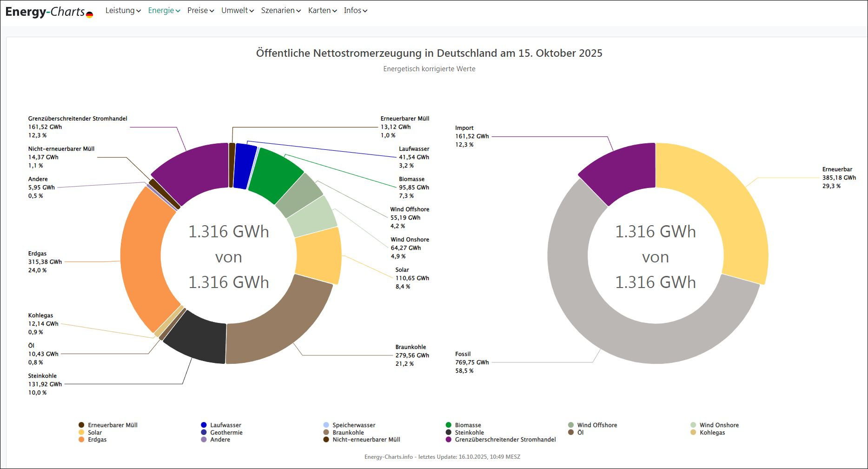
Task: Toggle the Kohlegas legend dot
Action: click(x=693, y=432)
